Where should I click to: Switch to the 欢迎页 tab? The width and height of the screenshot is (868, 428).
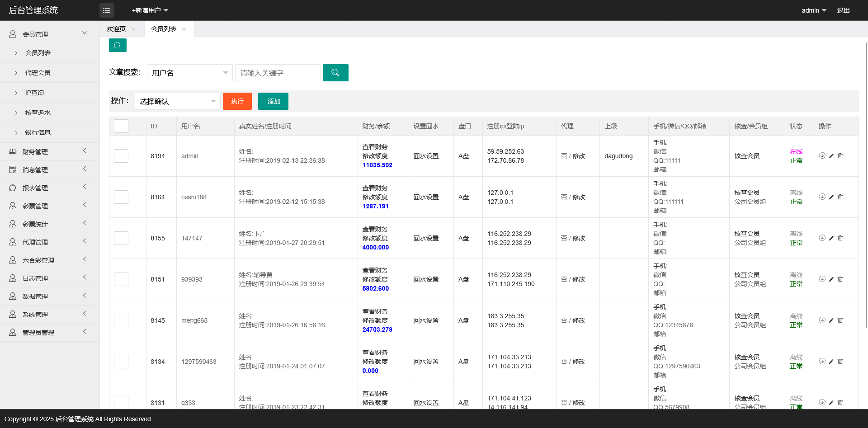coord(116,29)
